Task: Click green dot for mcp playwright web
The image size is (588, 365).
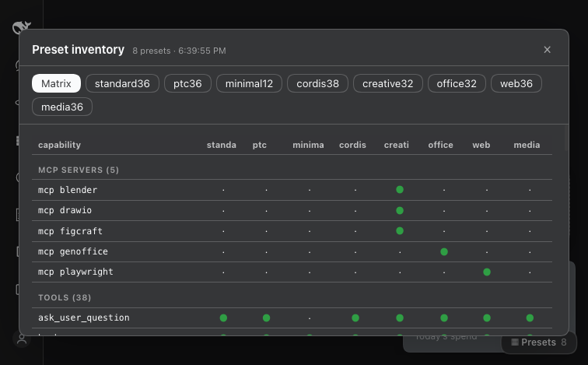Action: (x=487, y=272)
